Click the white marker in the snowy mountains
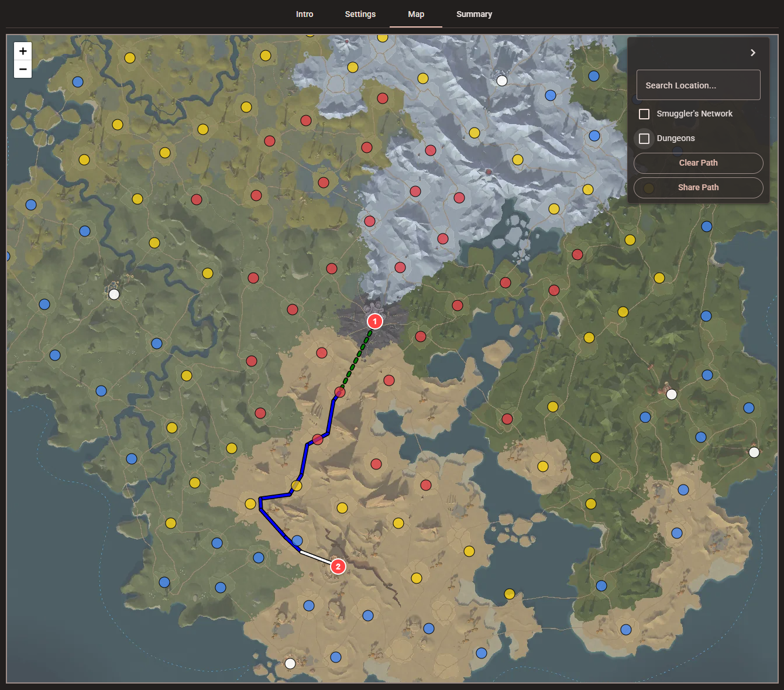 click(x=501, y=80)
